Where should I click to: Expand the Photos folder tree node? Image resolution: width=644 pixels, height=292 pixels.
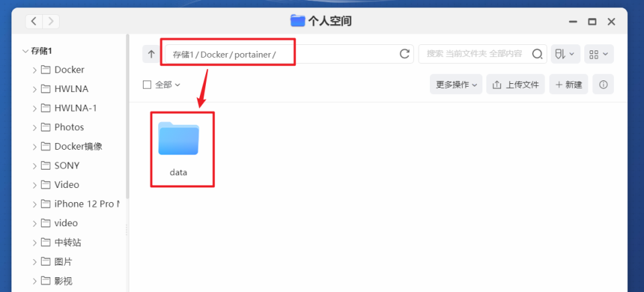34,128
